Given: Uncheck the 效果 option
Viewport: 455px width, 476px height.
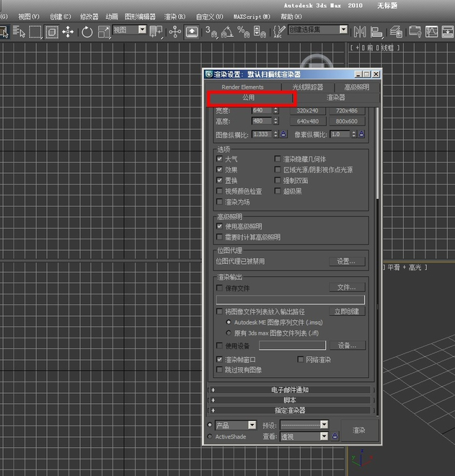Looking at the screenshot, I should pos(219,169).
